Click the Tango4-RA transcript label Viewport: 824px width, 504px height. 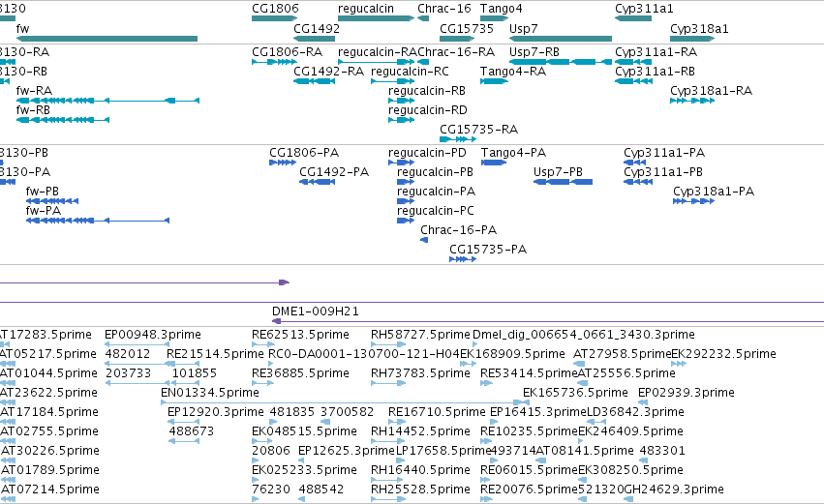(513, 72)
